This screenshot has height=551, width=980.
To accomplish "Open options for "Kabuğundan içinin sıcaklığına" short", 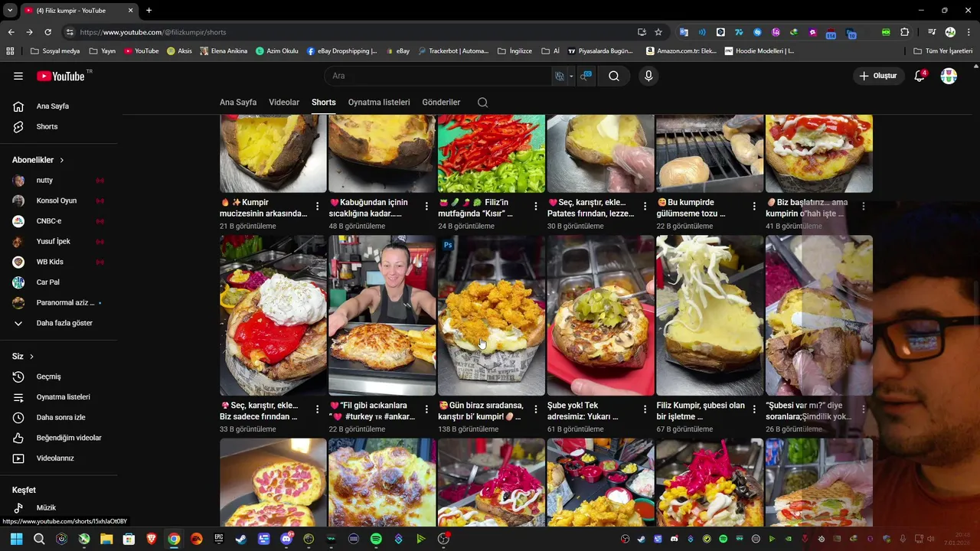I will 426,207.
